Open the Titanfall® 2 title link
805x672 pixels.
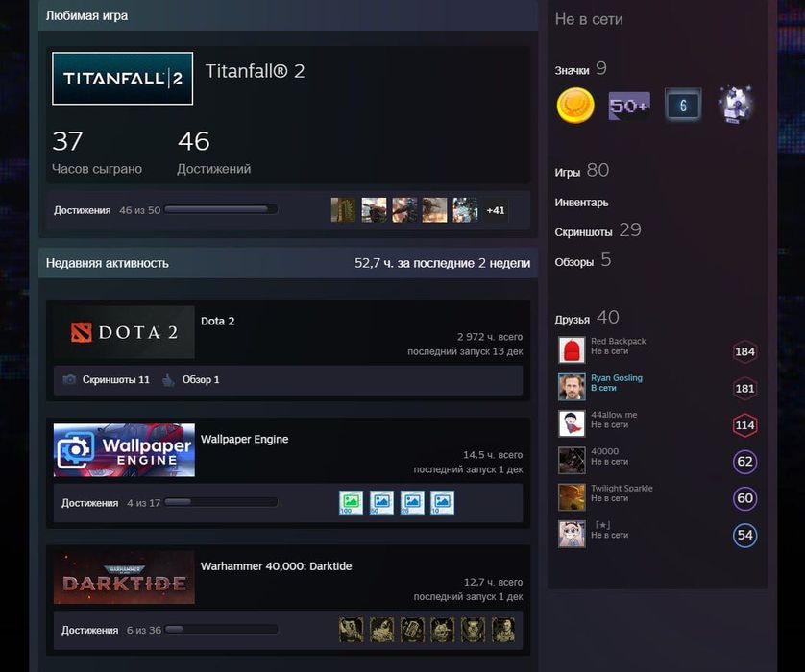[x=256, y=71]
